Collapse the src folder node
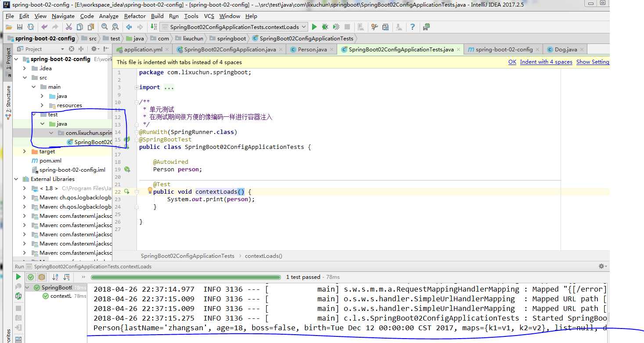Screen dimensions: 644x343 tap(25, 78)
